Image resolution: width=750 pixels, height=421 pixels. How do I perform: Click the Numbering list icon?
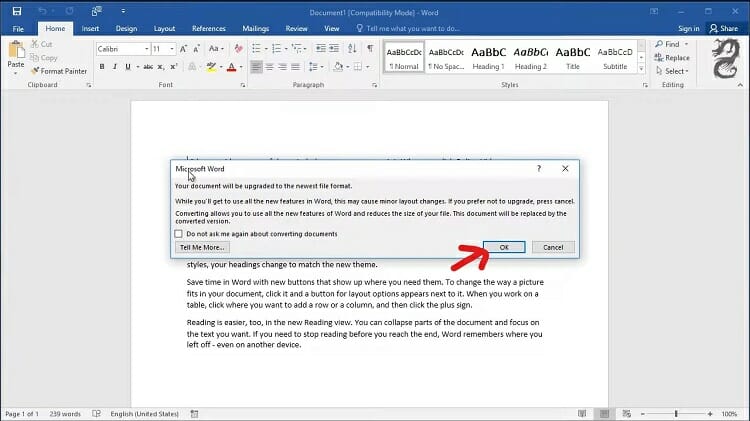tap(276, 48)
